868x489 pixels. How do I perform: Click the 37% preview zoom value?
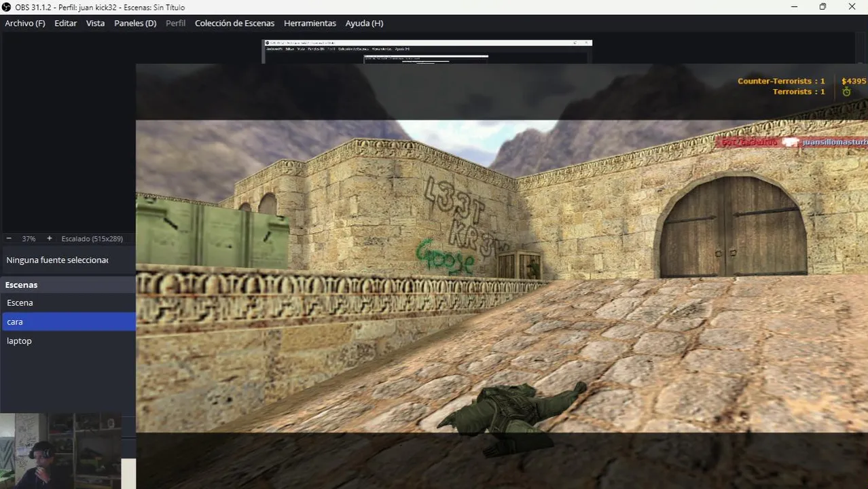29,239
